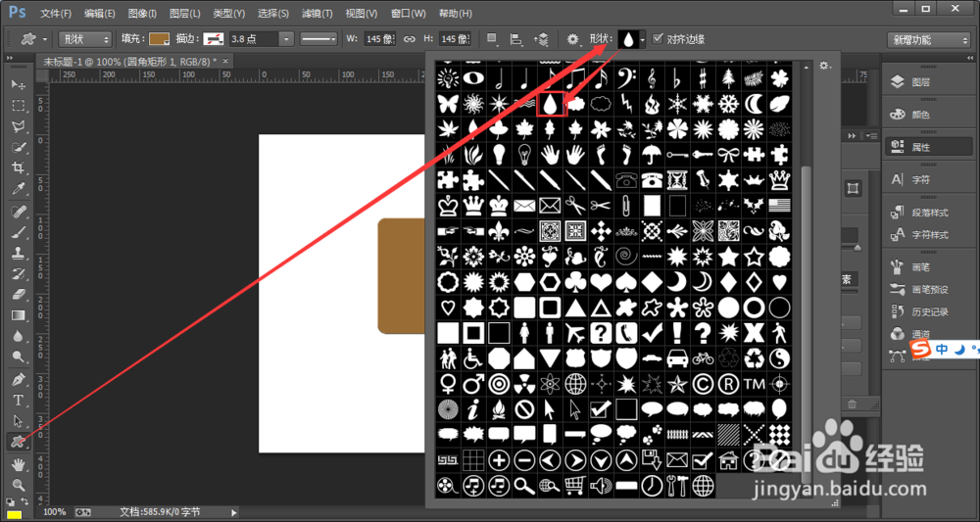The width and height of the screenshot is (980, 522).
Task: Open the 图层(L) menu
Action: [x=185, y=13]
